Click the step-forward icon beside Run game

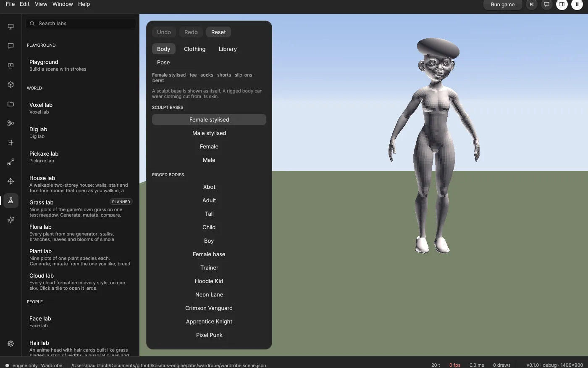[532, 4]
